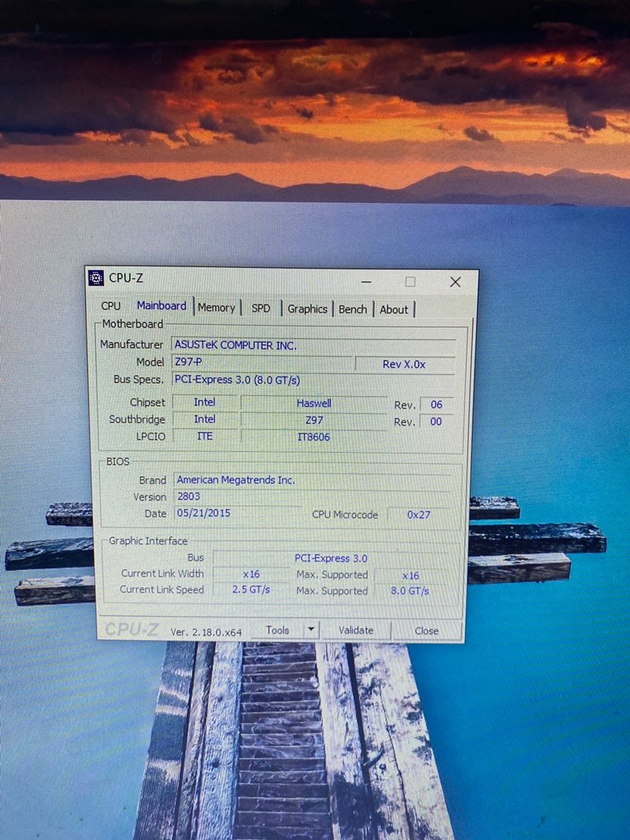Click the Rev X.0x field
The image size is (630, 840).
(x=405, y=364)
